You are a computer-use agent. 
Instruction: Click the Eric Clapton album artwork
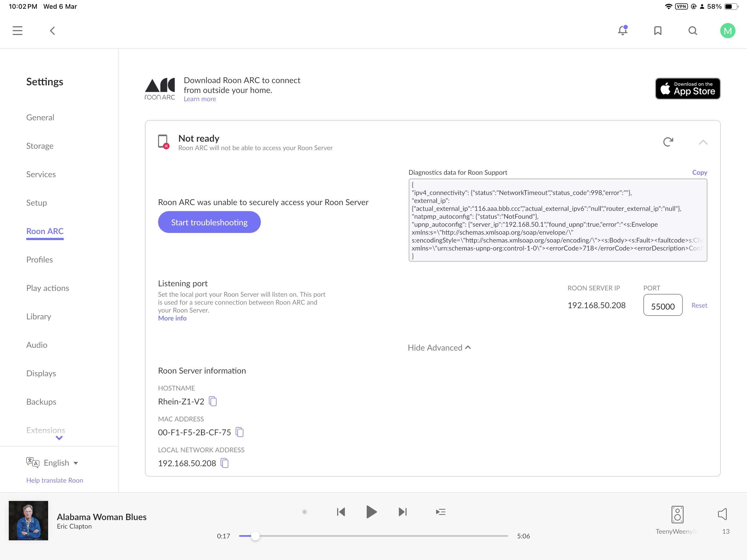pos(28,520)
